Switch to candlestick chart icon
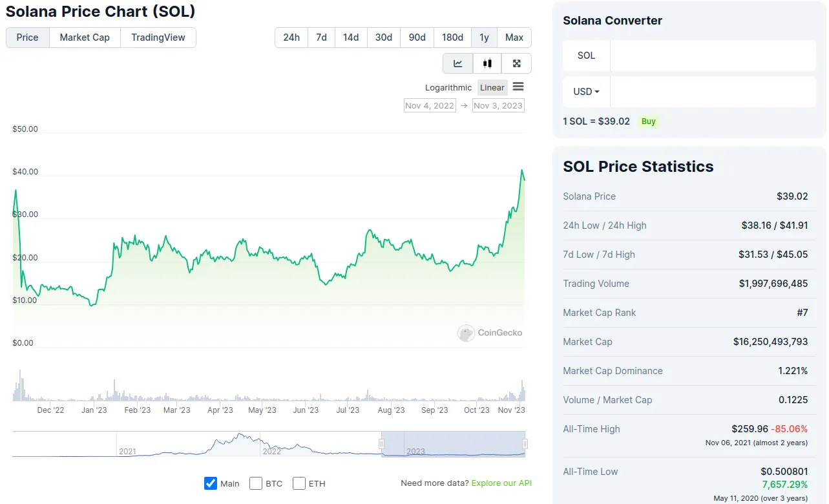 487,63
